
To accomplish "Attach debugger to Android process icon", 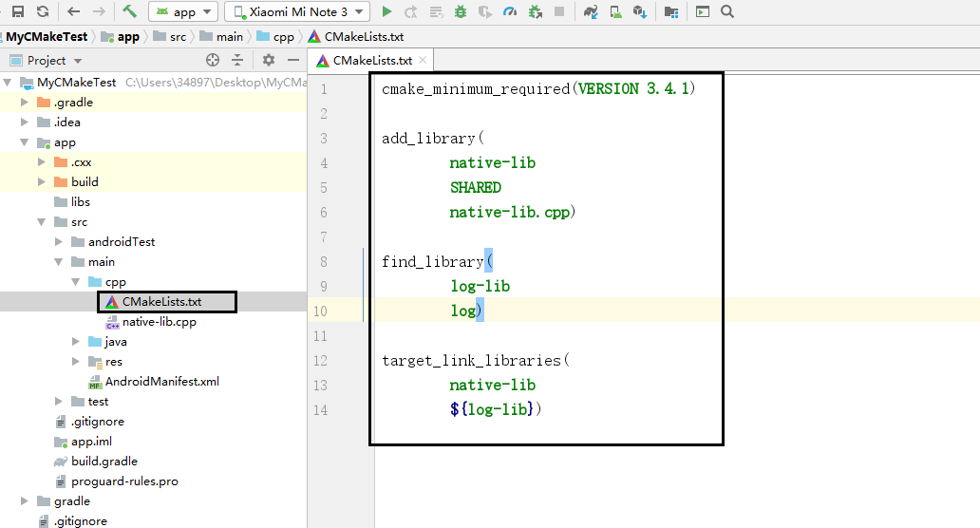I will [x=535, y=11].
